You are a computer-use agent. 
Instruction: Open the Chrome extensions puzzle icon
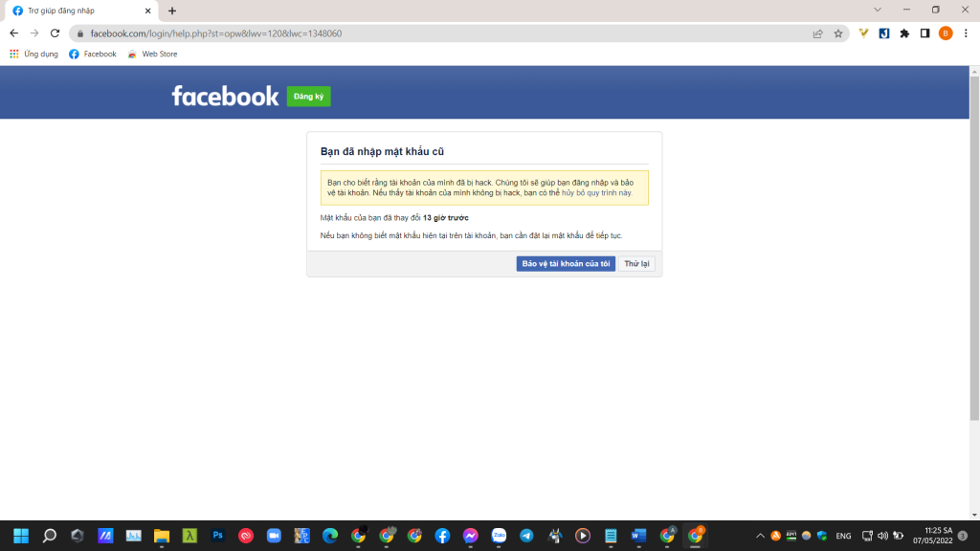[904, 33]
